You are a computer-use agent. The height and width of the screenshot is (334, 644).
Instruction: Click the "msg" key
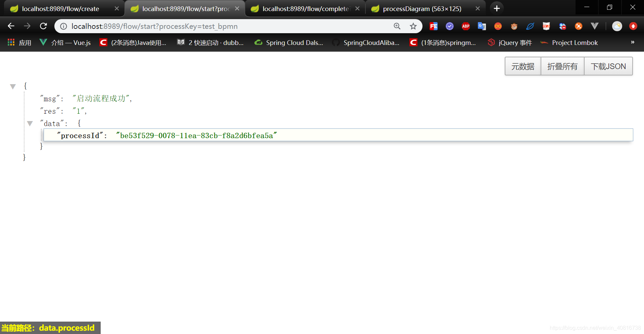click(x=50, y=99)
